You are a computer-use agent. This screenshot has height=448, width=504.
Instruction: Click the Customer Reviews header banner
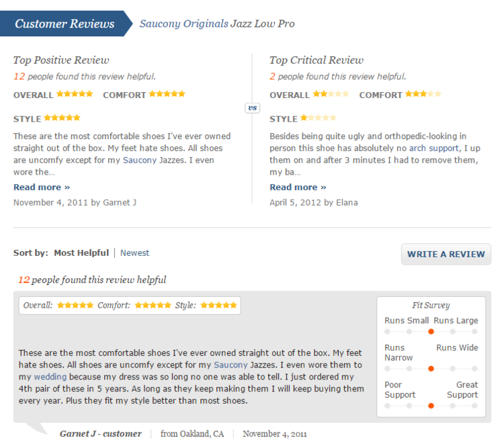point(65,24)
